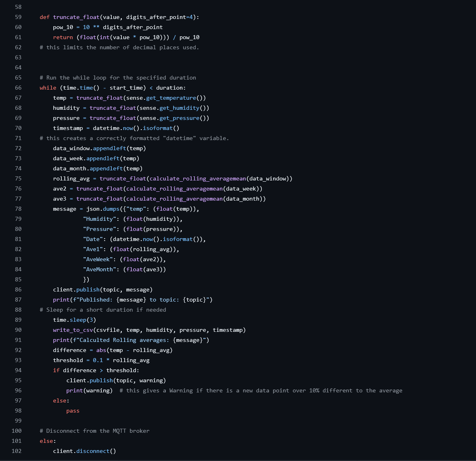Click the client.disconnect() call

pos(84,451)
